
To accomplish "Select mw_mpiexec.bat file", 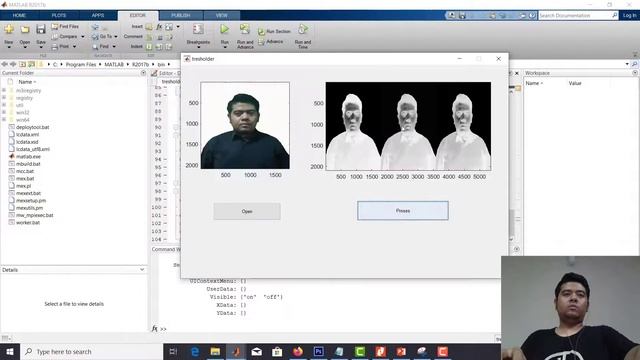I will [x=35, y=216].
